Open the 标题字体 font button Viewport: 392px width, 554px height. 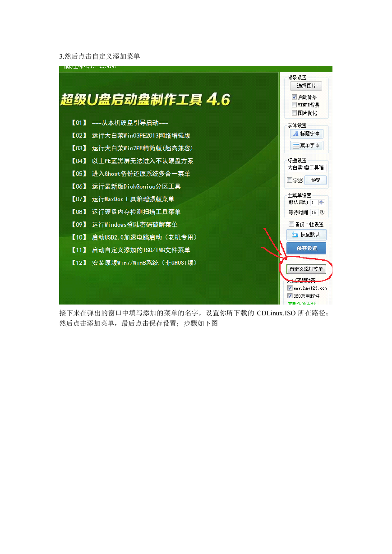point(307,134)
